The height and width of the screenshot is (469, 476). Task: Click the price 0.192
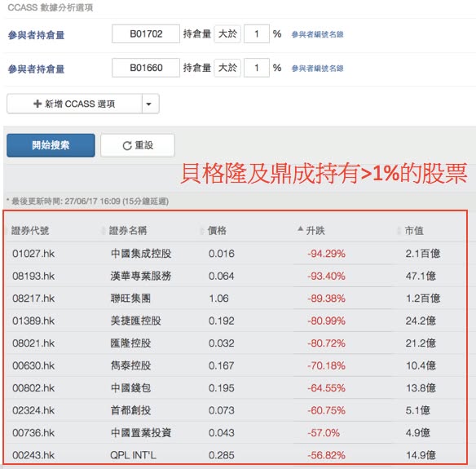[x=222, y=321]
